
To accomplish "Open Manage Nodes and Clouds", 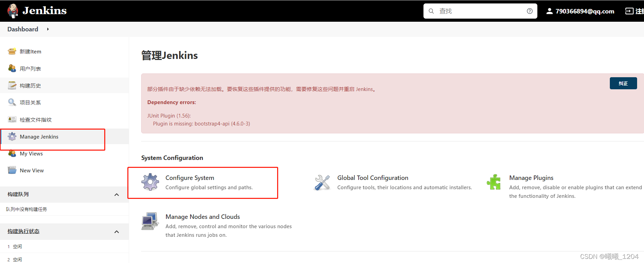I will coord(203,217).
